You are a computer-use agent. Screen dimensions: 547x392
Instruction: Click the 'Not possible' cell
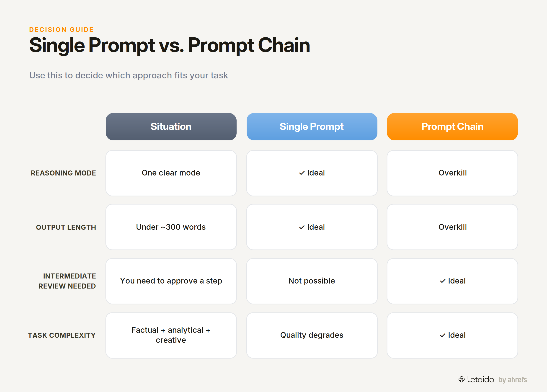click(x=312, y=281)
